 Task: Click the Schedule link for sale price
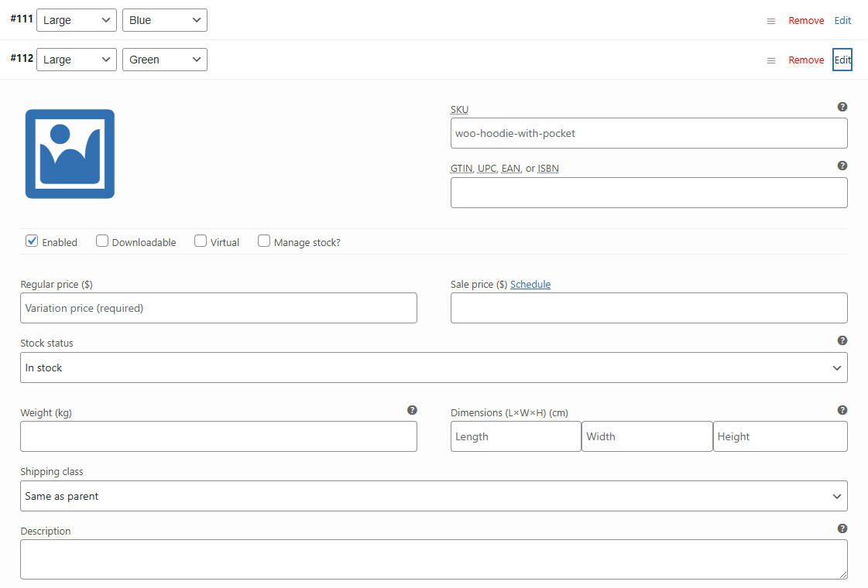(x=530, y=284)
